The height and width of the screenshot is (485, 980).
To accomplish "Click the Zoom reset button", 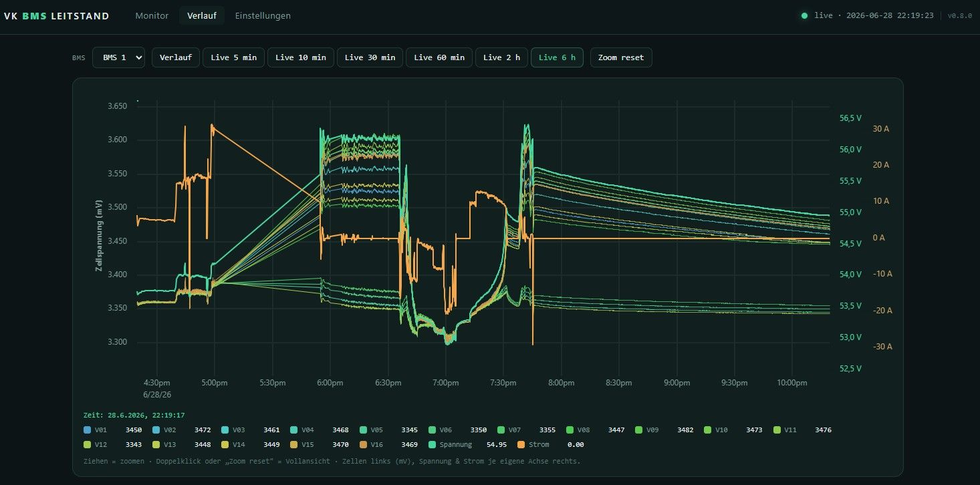I will tap(621, 57).
